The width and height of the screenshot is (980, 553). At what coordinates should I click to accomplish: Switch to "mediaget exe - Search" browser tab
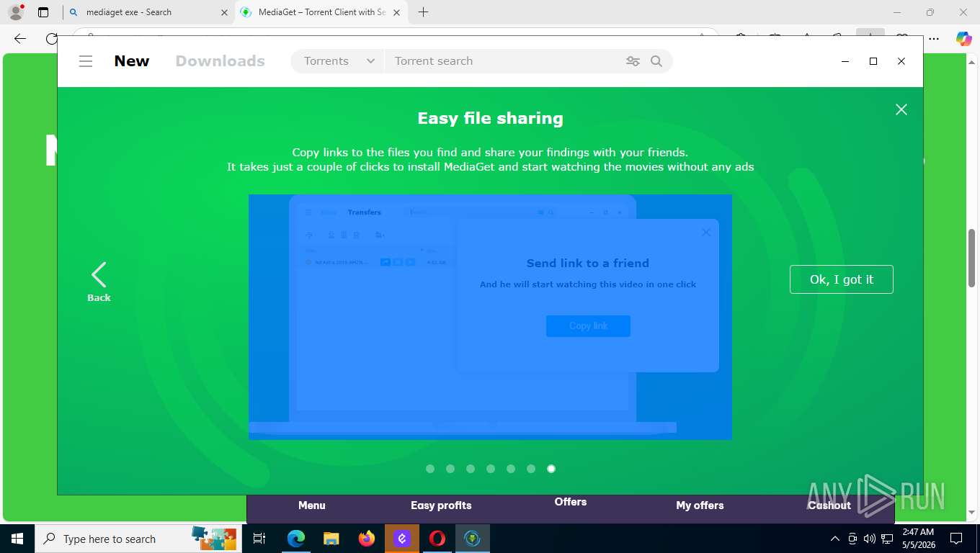(x=147, y=12)
